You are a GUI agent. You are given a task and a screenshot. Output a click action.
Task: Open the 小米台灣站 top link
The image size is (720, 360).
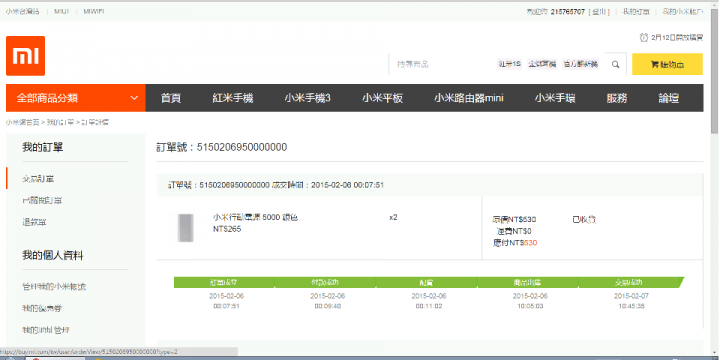click(22, 11)
